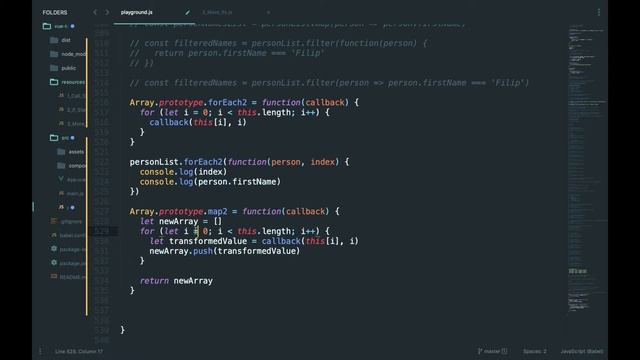Click 'let newArray = []' line
The image size is (640, 360).
[181, 221]
